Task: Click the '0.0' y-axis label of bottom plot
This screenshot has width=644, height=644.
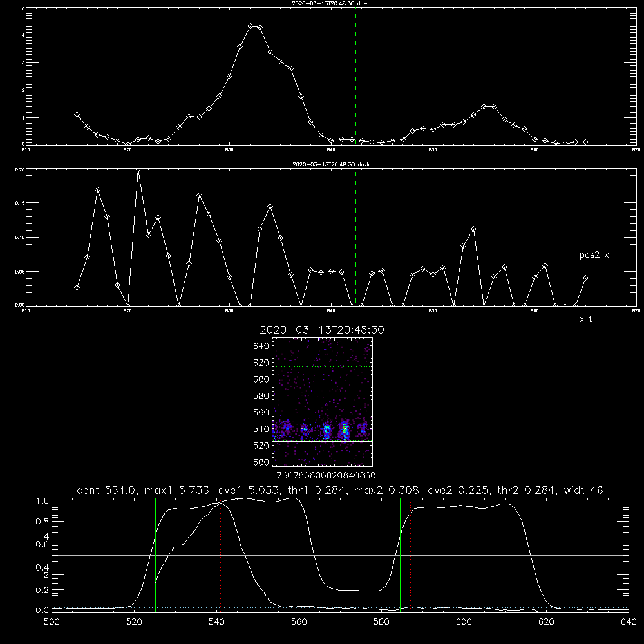Action: 43,611
